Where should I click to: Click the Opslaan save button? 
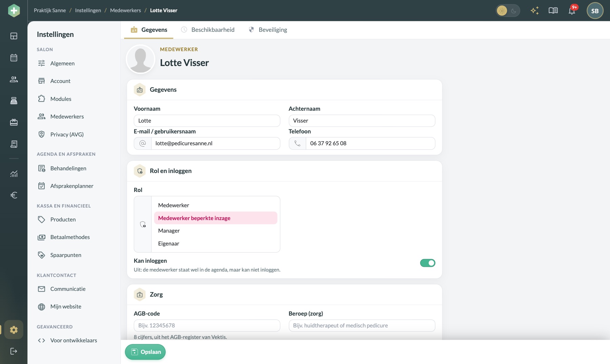(145, 352)
